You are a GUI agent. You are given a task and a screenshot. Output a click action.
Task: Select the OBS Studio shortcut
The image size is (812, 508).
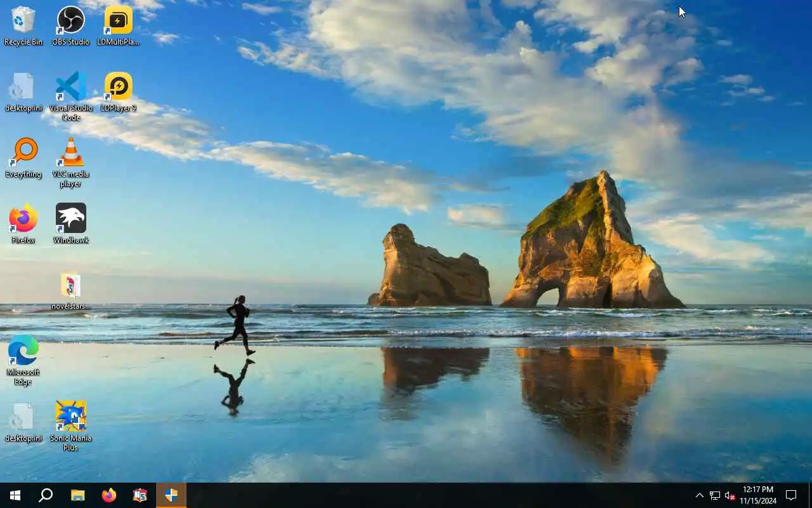pyautogui.click(x=70, y=26)
